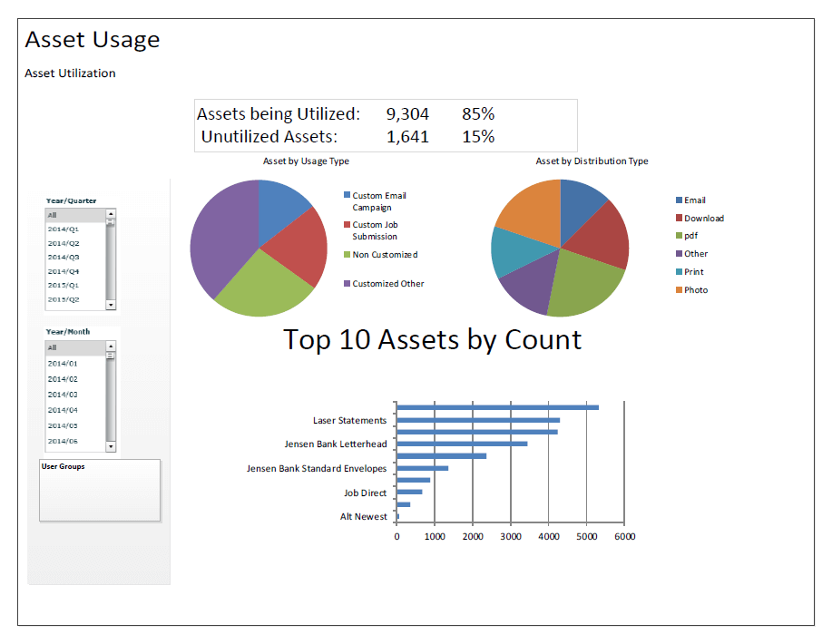The image size is (832, 644).
Task: Click Jensen Bank Letterhead bar
Action: click(x=462, y=444)
